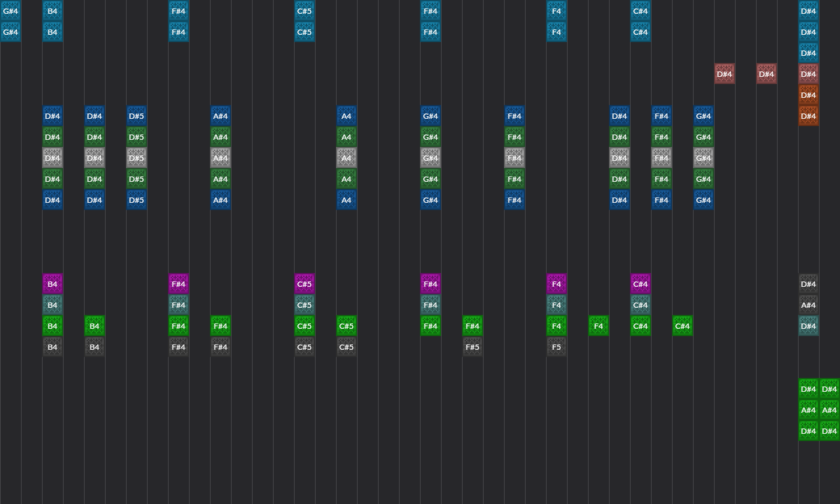840x504 pixels.
Task: Select the magenta B4 note block
Action: [x=52, y=284]
